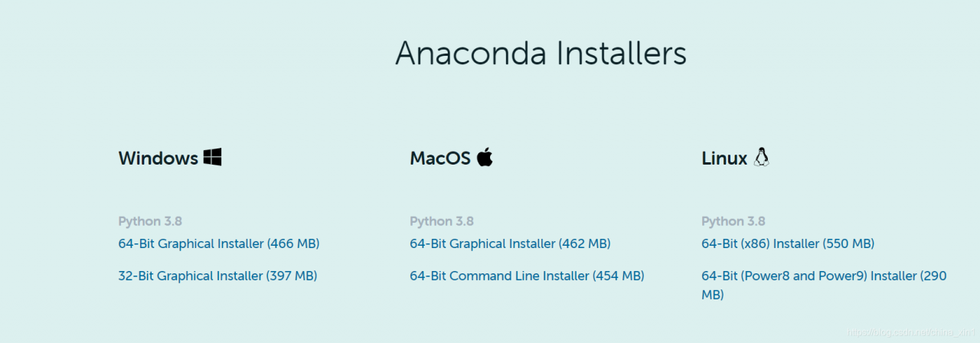Download the Linux 64-Bit (x86) Installer

(788, 243)
